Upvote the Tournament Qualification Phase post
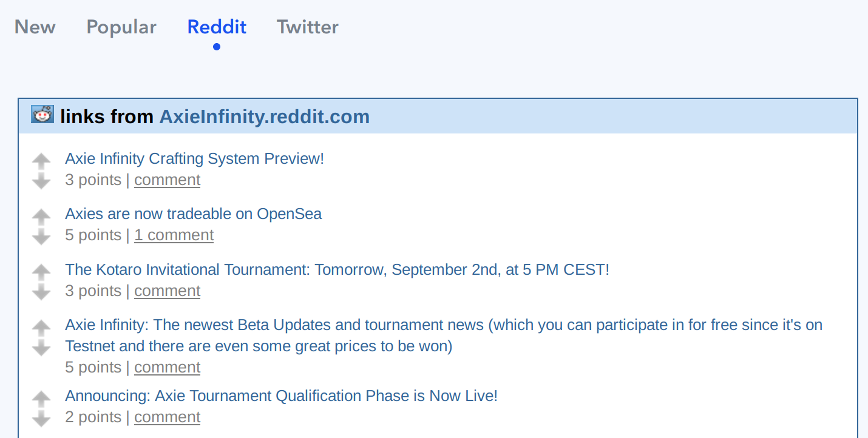Viewport: 868px width, 438px height. point(41,399)
